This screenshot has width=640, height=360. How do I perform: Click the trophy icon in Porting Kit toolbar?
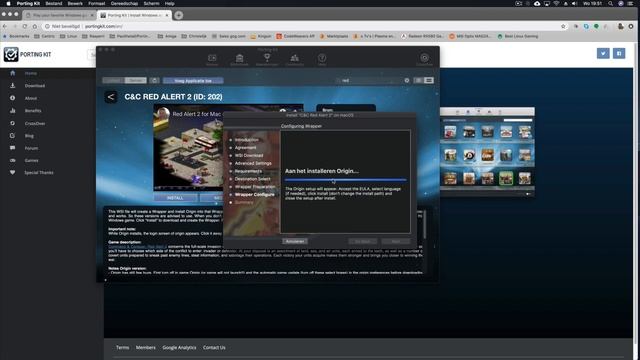click(267, 58)
